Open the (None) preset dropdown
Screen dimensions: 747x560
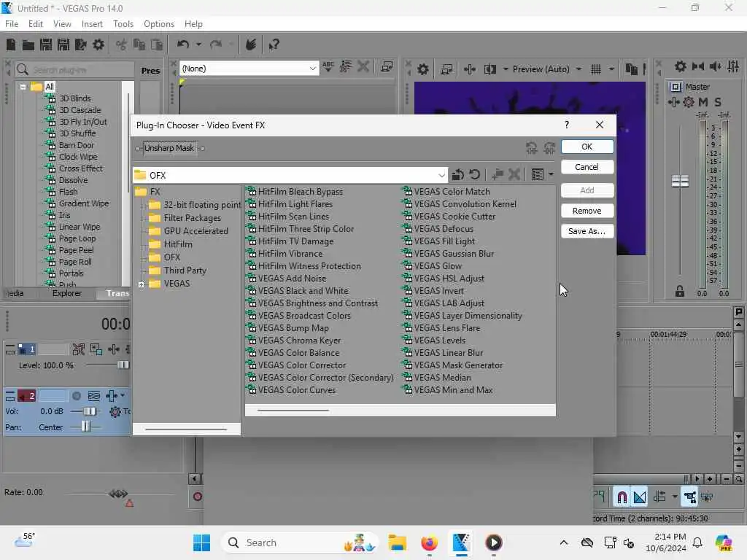click(x=312, y=69)
